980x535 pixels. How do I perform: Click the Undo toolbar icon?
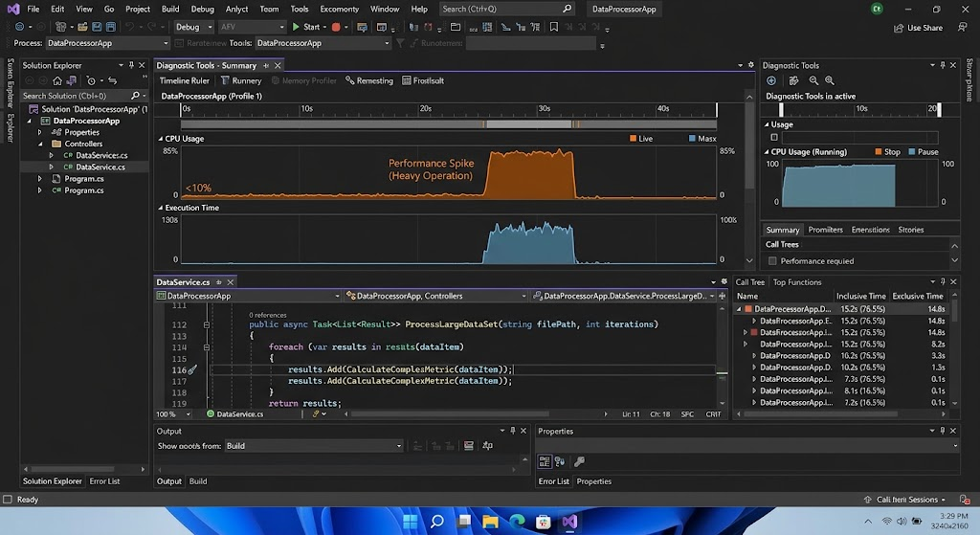[x=130, y=27]
